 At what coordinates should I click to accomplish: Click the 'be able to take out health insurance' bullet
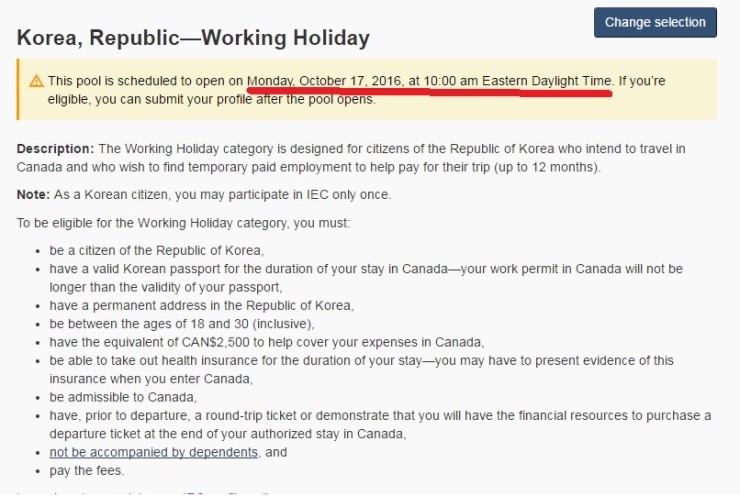[361, 370]
